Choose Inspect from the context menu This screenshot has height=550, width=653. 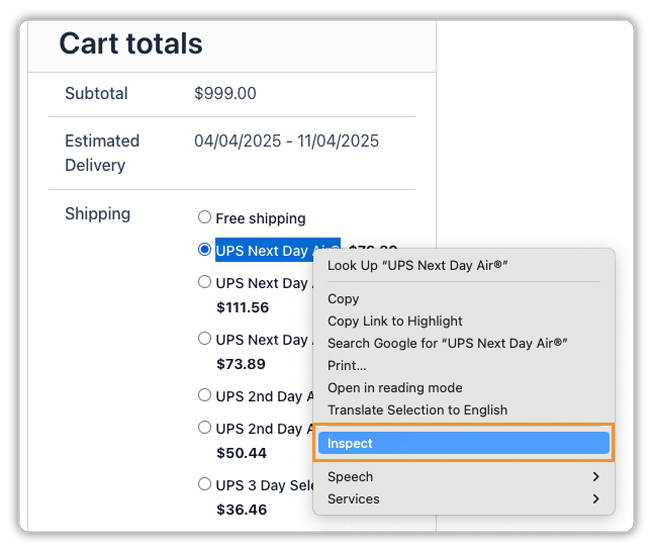coord(464,443)
